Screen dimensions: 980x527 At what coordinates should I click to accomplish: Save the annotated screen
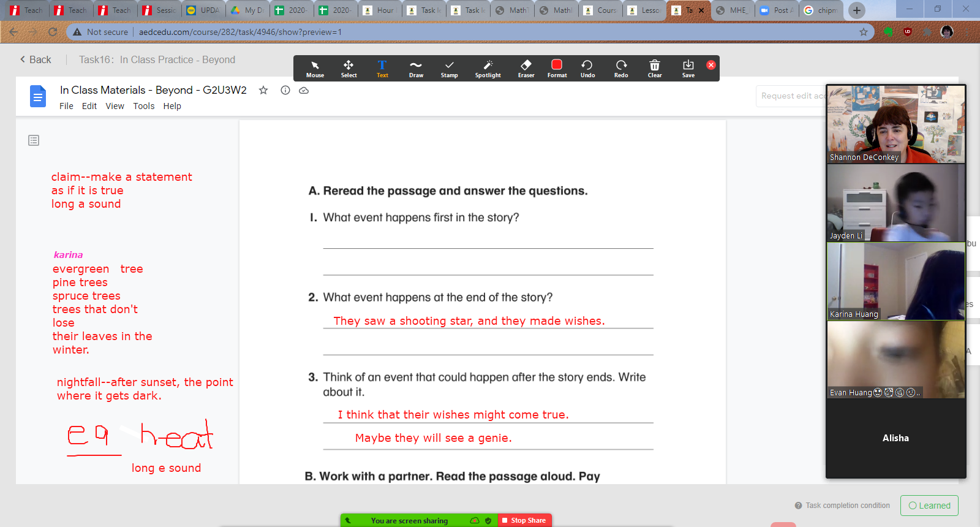[688, 69]
